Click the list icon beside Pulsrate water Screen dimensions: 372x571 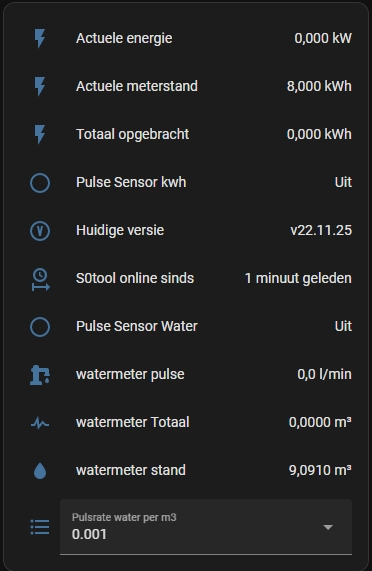(x=40, y=527)
